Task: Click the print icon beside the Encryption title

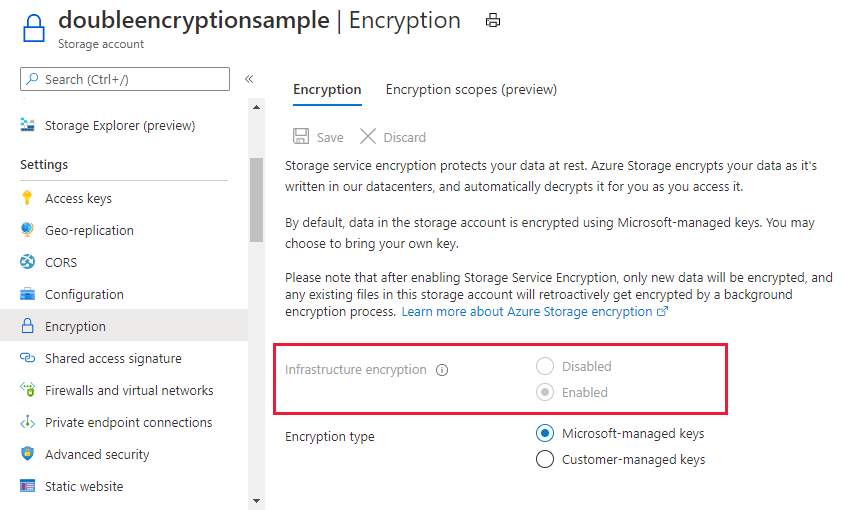Action: pos(493,20)
